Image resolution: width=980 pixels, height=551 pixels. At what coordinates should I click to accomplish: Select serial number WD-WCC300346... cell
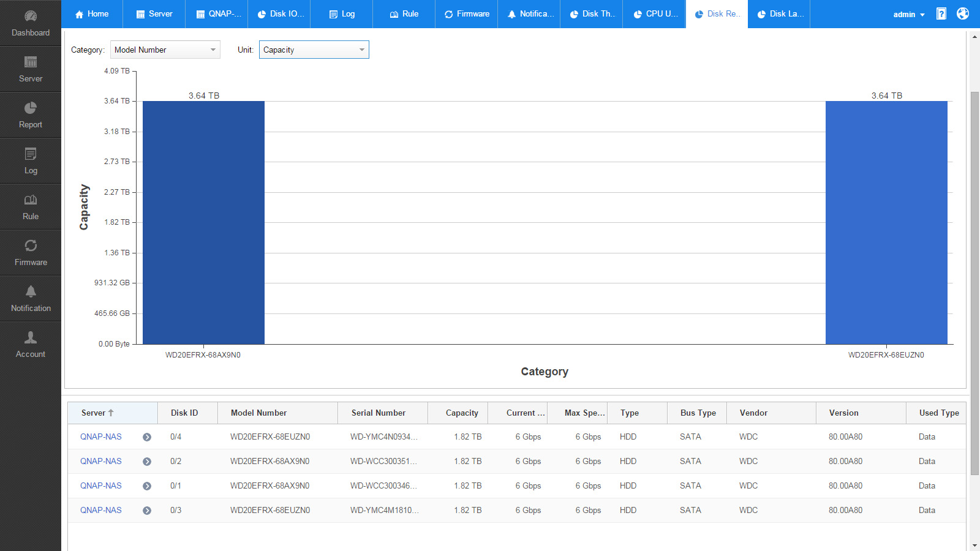coord(383,485)
